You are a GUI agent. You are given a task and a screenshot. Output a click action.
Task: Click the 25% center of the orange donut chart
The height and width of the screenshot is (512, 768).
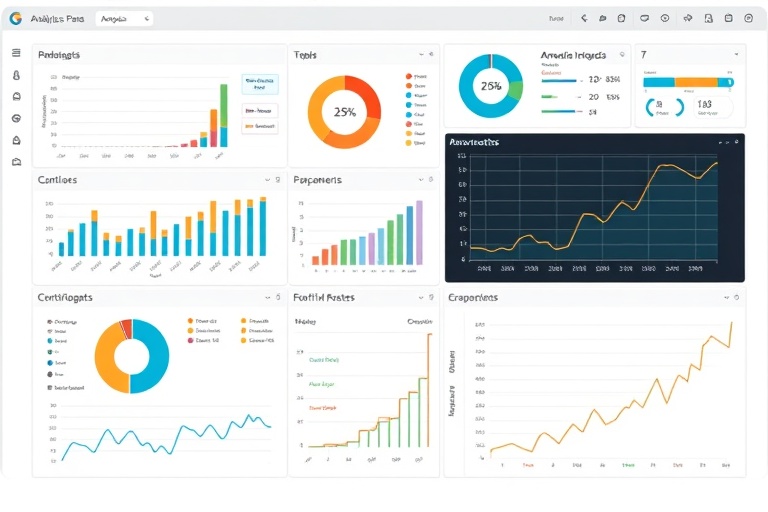344,113
